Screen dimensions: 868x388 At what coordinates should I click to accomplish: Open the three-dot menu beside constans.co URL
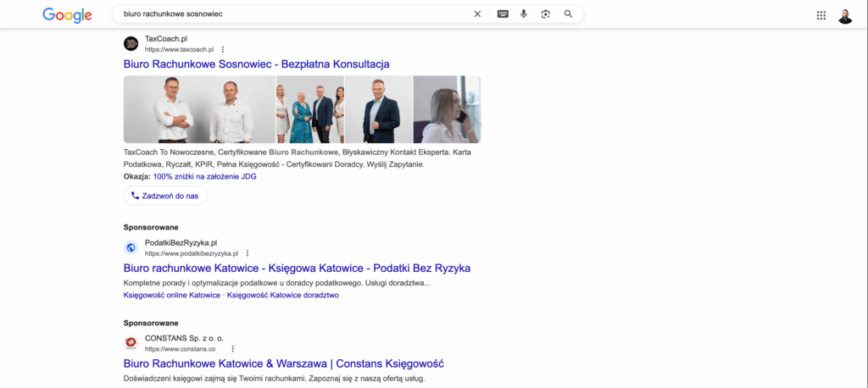coord(232,349)
